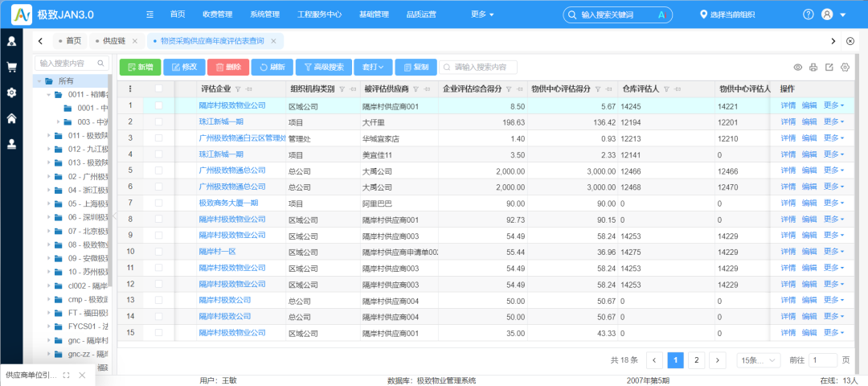Screen dimensions: 868x386
Task: Open table settings gear icon
Action: point(845,68)
